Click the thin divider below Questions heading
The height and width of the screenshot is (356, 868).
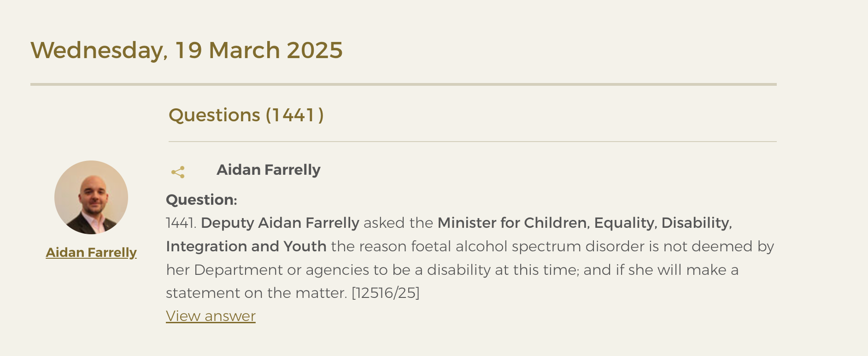473,142
